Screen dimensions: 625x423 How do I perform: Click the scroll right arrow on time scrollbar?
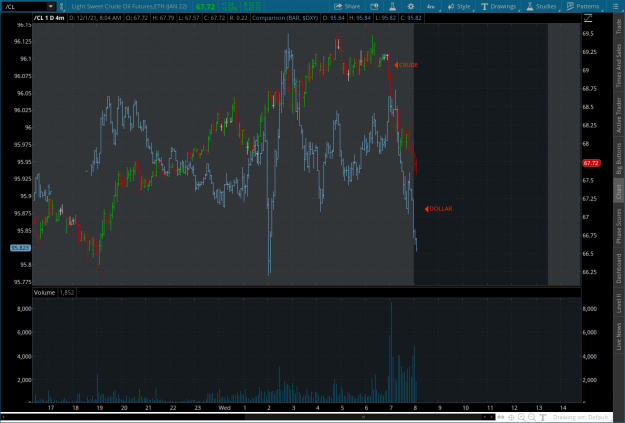[x=491, y=417]
